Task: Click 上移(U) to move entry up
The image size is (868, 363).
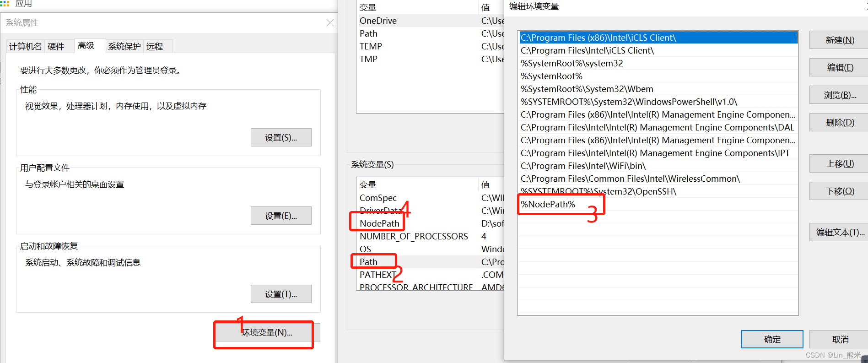Action: [x=839, y=163]
